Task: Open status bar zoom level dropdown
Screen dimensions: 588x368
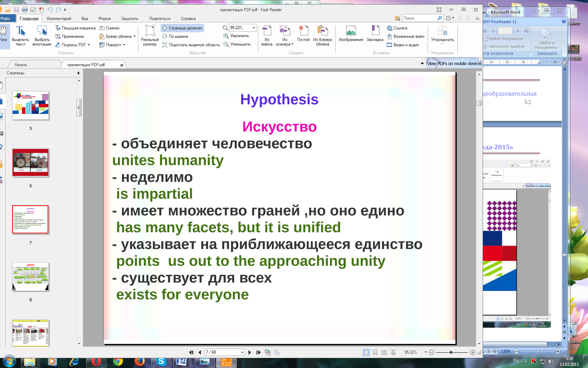Action: pos(426,352)
